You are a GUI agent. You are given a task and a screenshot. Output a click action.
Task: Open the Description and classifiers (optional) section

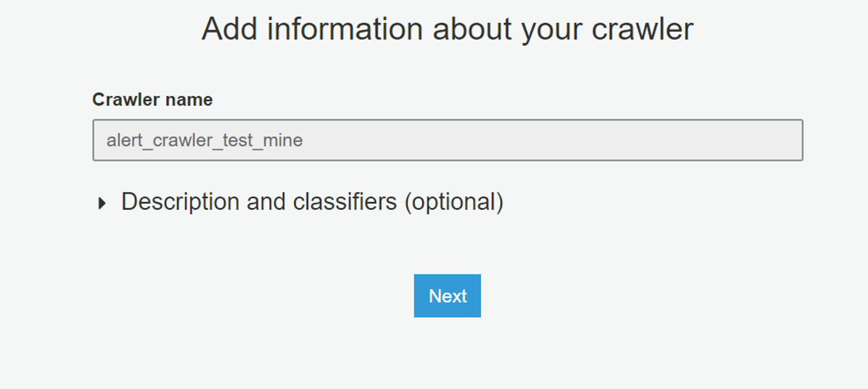coord(312,202)
